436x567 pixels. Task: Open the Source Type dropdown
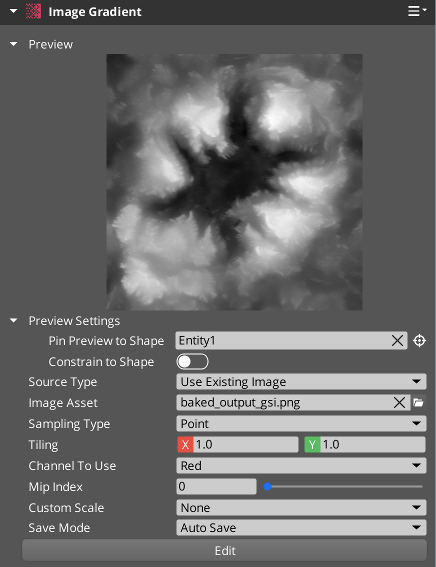point(301,382)
